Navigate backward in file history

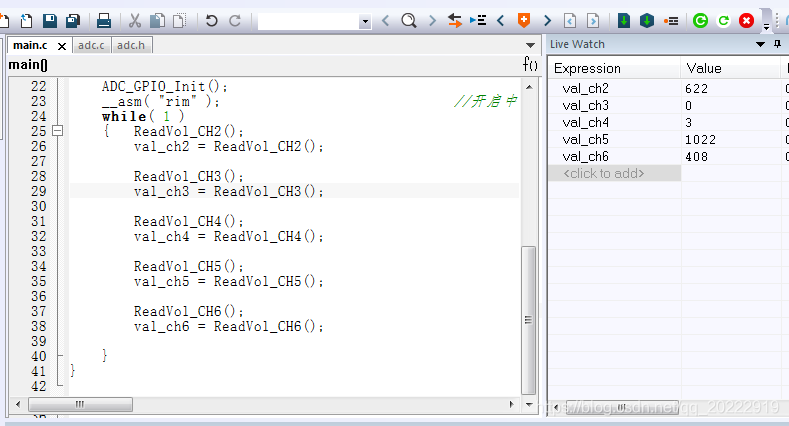pyautogui.click(x=570, y=21)
